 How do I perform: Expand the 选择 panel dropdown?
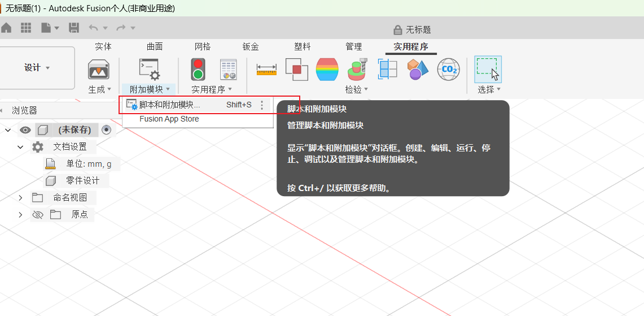[x=489, y=89]
